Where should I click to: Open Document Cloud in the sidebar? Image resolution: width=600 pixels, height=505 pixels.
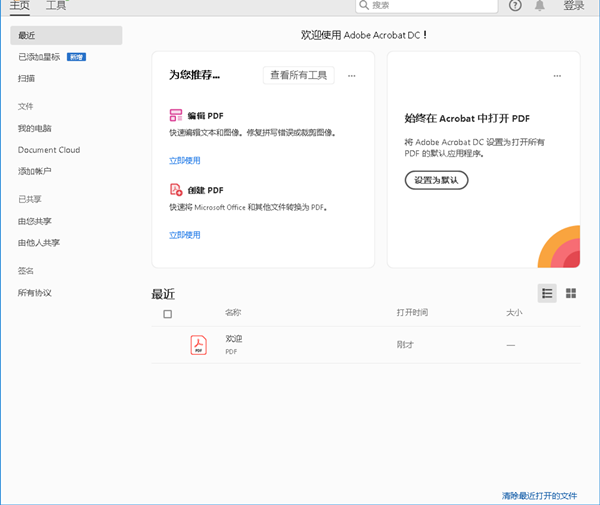point(49,150)
